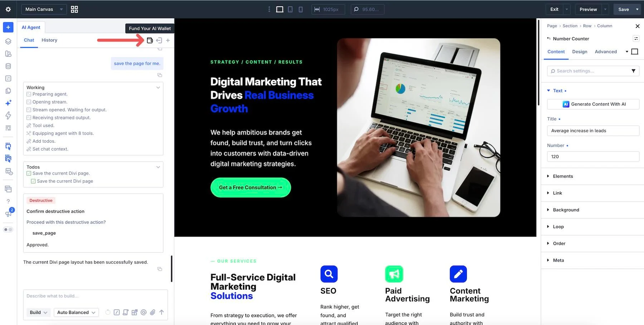
Task: Open the Design tab
Action: coord(580,51)
